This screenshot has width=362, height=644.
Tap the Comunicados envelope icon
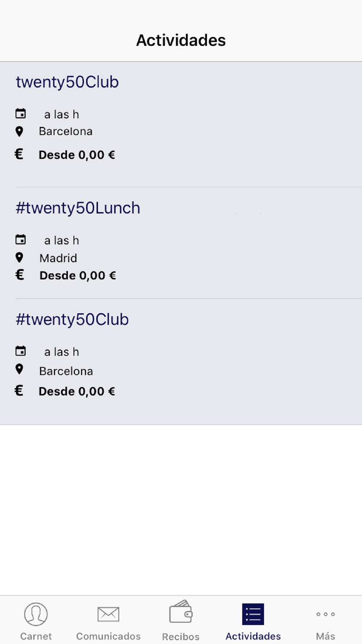pyautogui.click(x=108, y=614)
